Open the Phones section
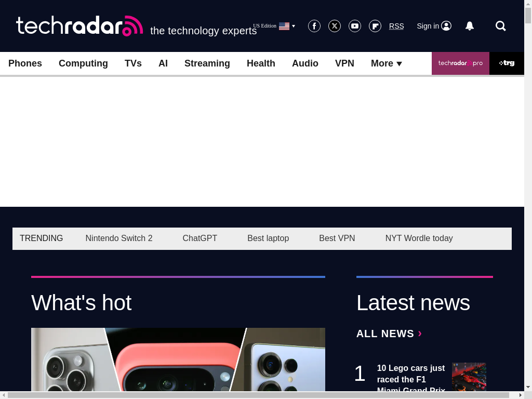Image resolution: width=532 pixels, height=399 pixels. (x=25, y=63)
